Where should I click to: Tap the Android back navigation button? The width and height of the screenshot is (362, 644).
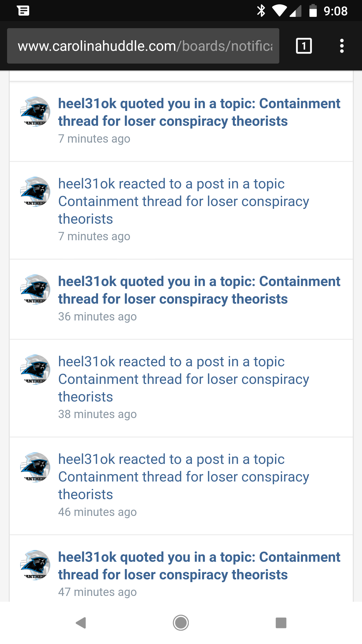(81, 623)
